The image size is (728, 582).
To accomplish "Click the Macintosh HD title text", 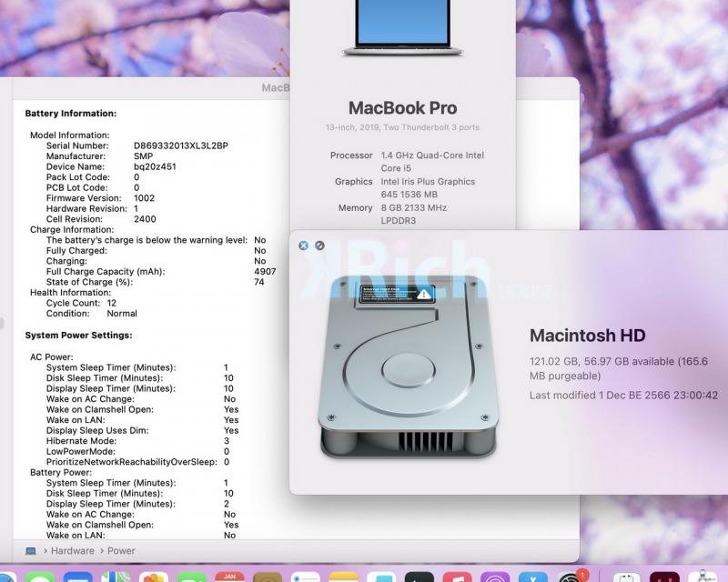I will [587, 335].
